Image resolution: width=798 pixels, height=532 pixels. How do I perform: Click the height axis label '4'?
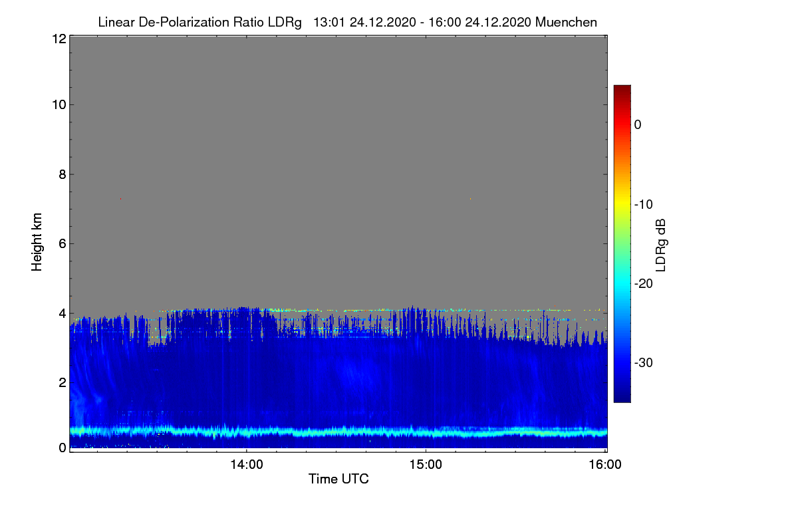(62, 313)
